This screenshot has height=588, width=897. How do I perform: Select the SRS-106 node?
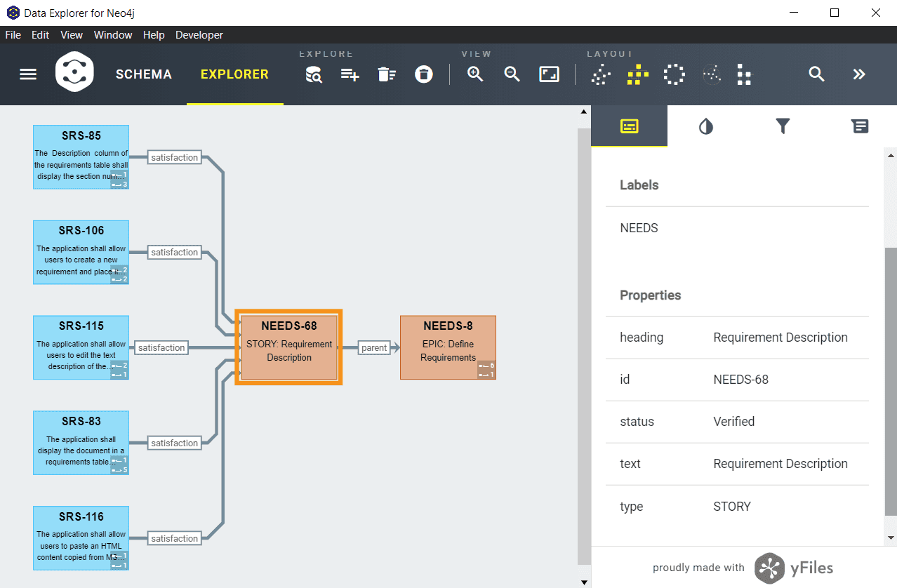[81, 253]
